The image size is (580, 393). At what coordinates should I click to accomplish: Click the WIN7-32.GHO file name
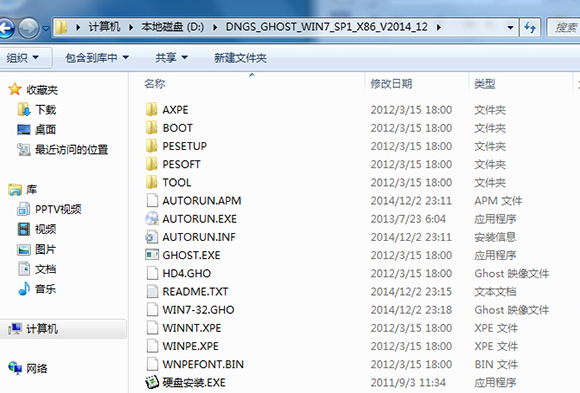(x=198, y=310)
